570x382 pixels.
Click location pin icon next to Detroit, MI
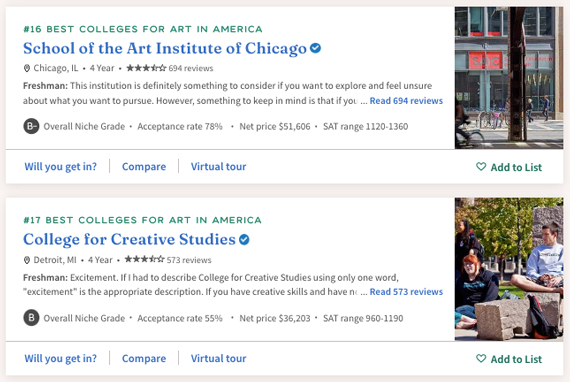click(x=27, y=260)
